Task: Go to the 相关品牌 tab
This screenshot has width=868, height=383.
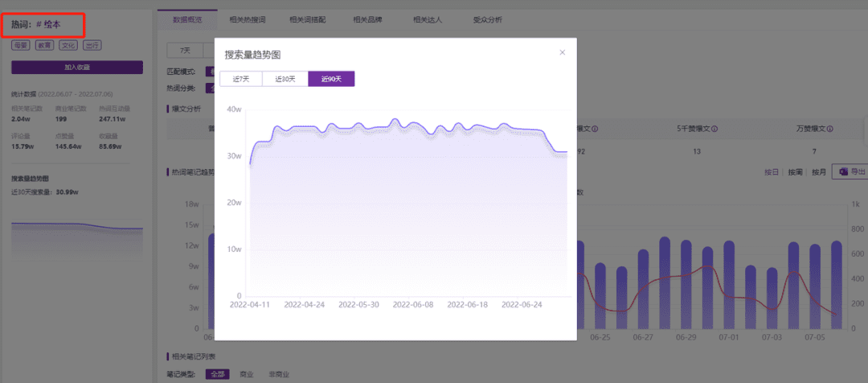Action: [x=368, y=19]
